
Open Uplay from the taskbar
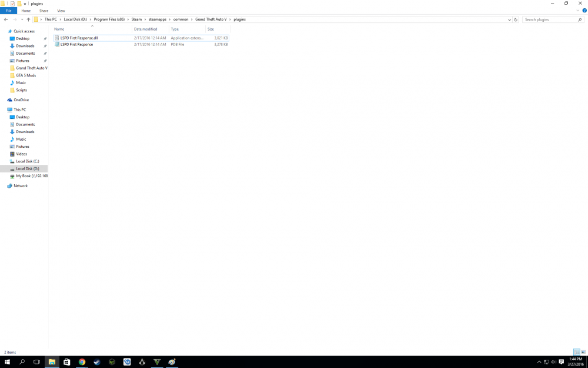click(x=127, y=362)
